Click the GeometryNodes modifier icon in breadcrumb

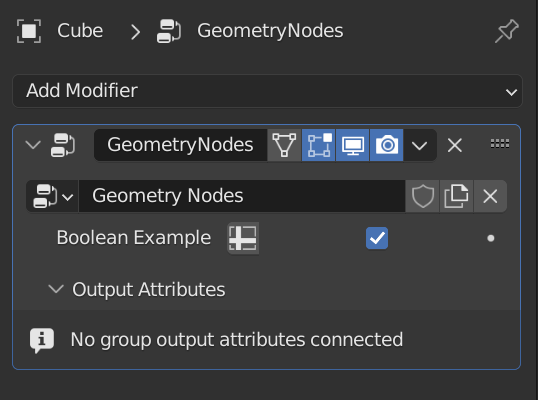169,31
